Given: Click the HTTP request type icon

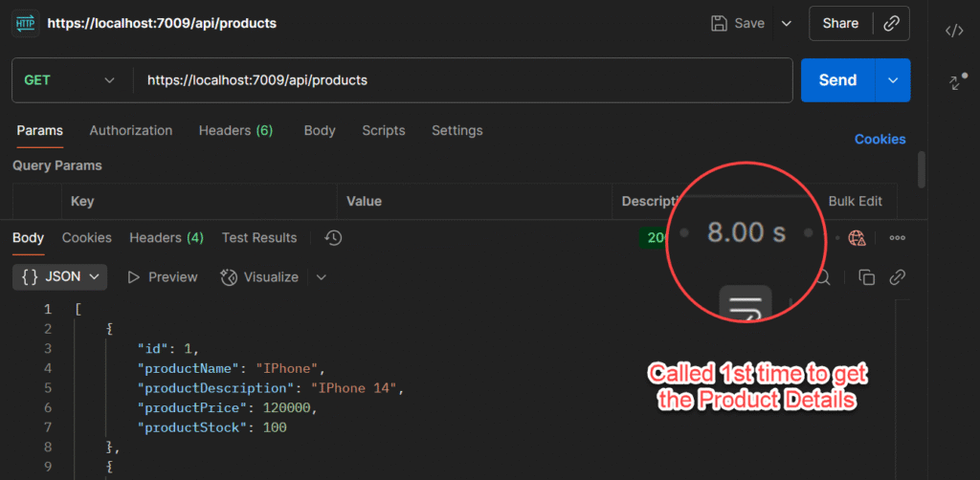Looking at the screenshot, I should coord(26,24).
